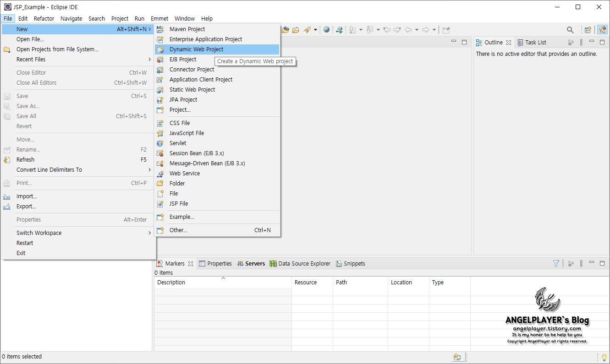610x364 pixels.
Task: Click the Forward navigation arrow icon
Action: (426, 30)
